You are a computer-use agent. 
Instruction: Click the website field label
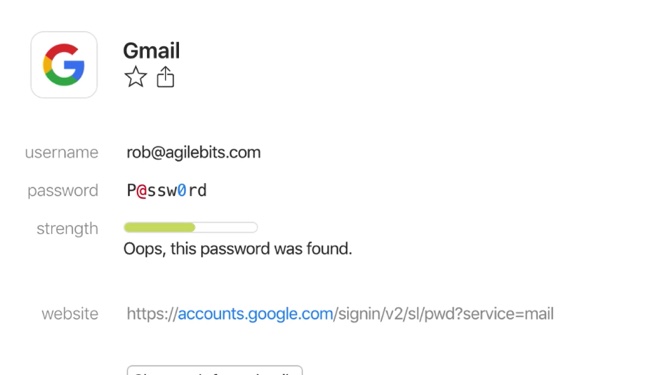click(x=70, y=314)
